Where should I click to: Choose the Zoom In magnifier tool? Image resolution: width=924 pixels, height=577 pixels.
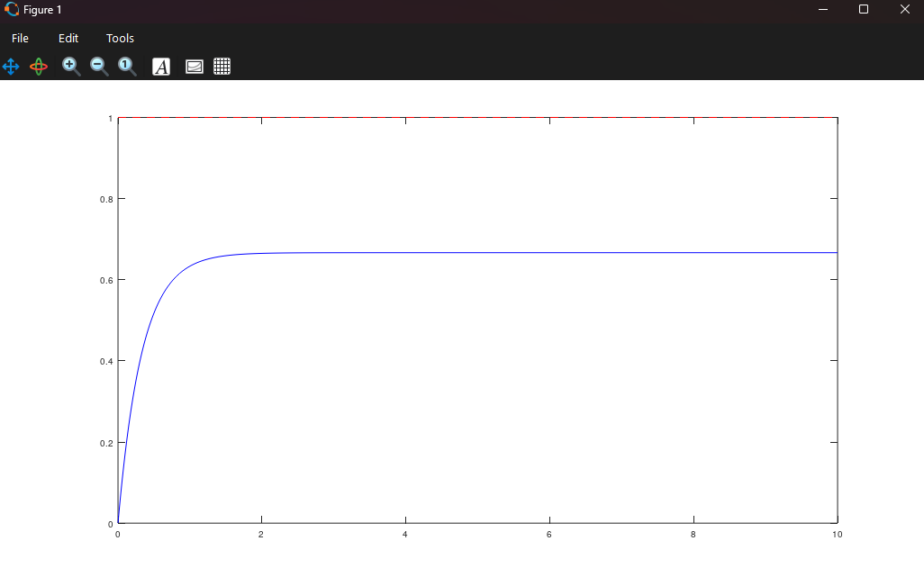tap(71, 67)
